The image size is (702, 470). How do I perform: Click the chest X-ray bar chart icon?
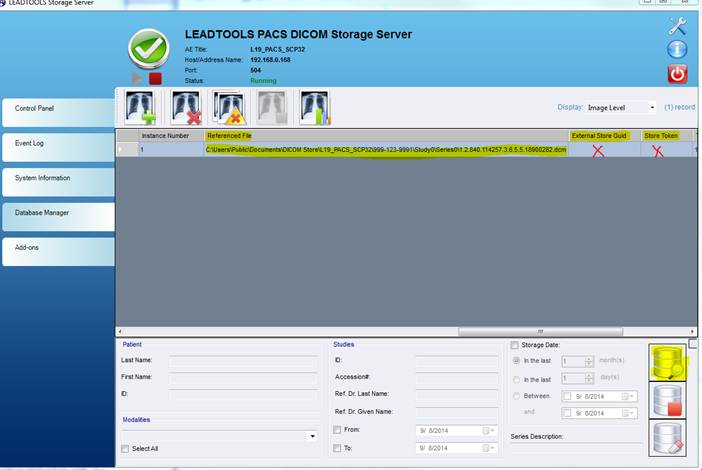tap(316, 107)
